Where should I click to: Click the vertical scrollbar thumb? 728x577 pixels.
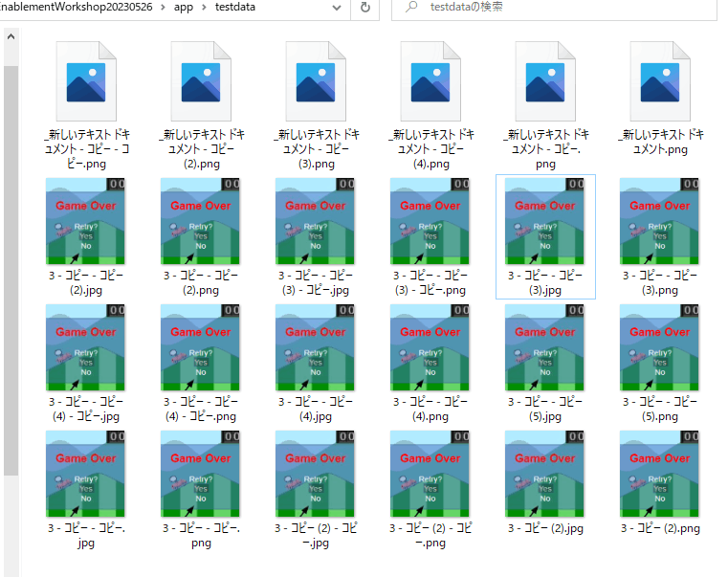click(x=11, y=271)
